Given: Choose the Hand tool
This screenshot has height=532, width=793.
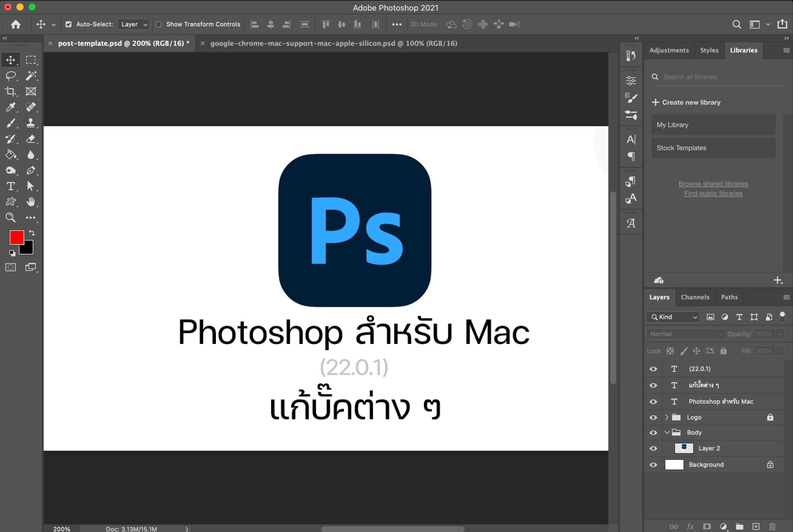Looking at the screenshot, I should click(31, 202).
